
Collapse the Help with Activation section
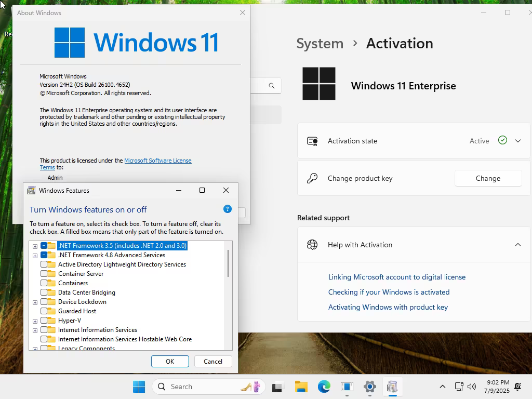(x=518, y=245)
